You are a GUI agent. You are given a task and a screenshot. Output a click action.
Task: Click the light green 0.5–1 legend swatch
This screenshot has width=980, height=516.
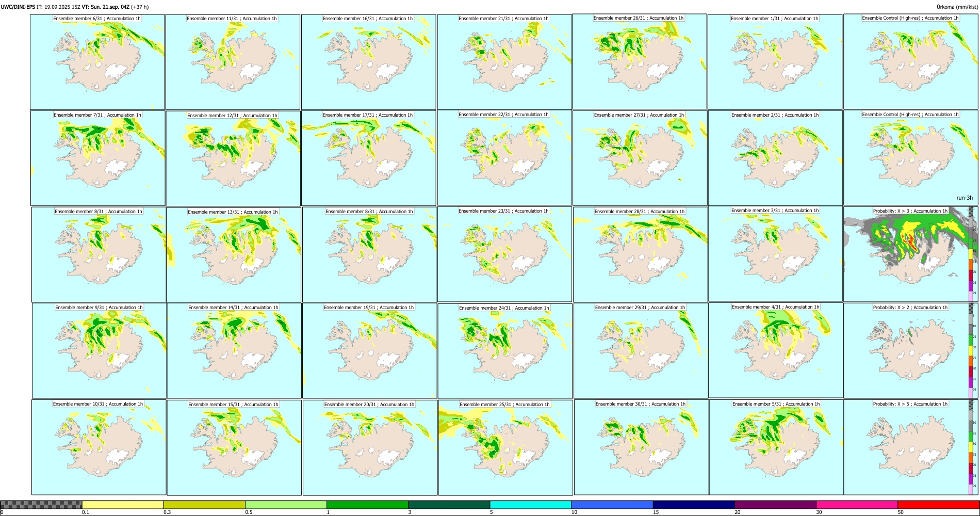click(x=286, y=505)
